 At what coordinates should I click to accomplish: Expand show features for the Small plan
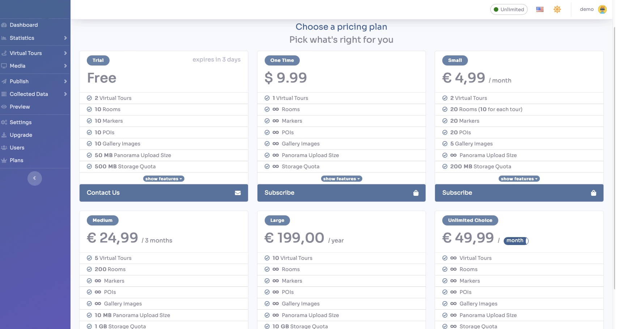click(x=519, y=179)
